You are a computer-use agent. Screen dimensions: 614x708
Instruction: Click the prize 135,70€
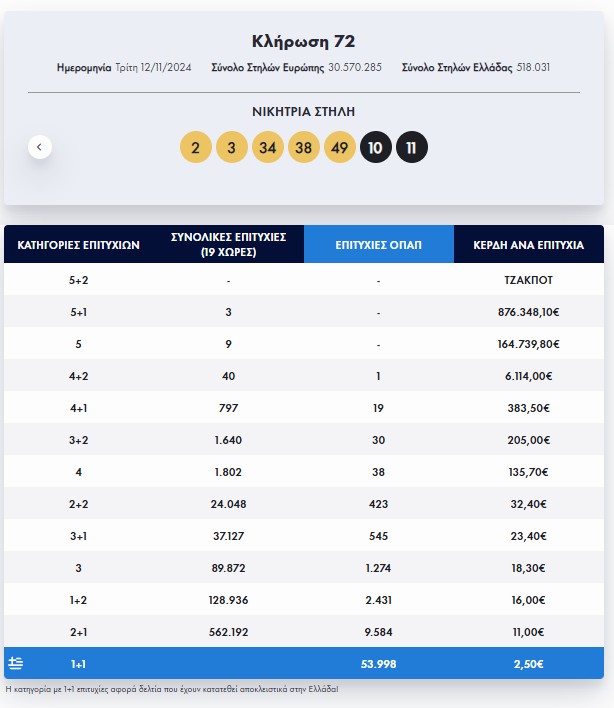(x=529, y=472)
